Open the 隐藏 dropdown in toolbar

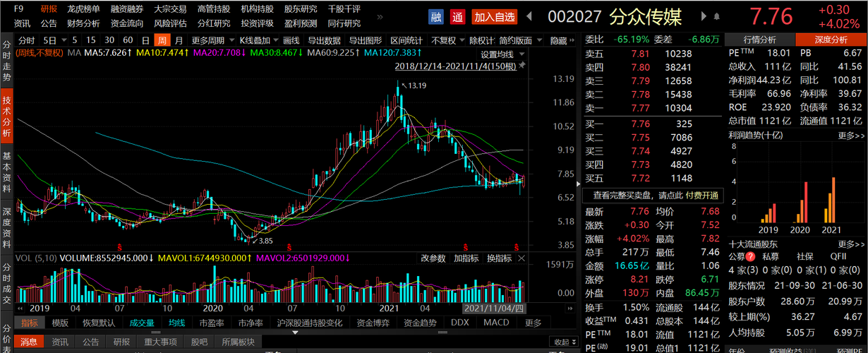coord(561,40)
